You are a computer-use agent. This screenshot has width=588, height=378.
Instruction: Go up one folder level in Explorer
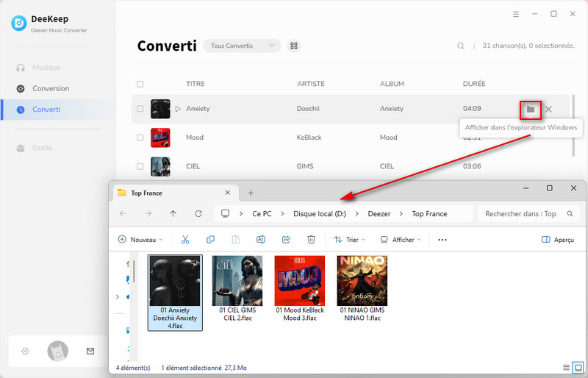click(173, 214)
